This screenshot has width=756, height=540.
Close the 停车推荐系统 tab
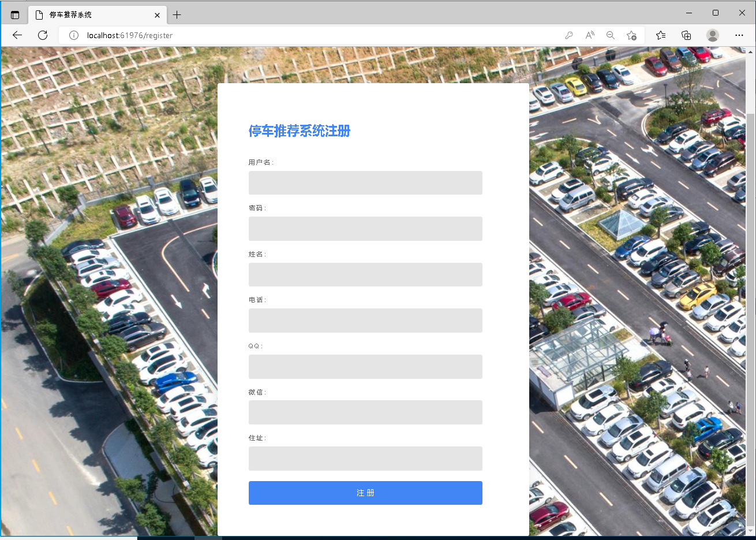pos(157,15)
